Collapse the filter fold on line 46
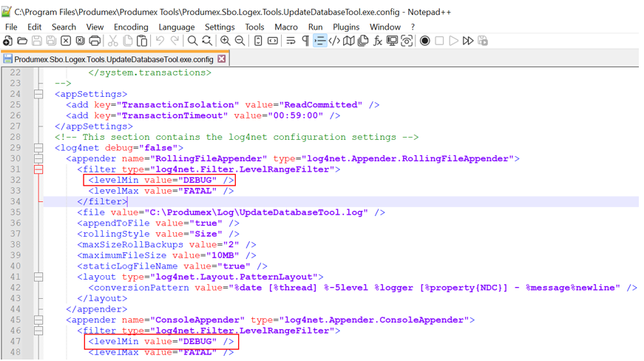 tap(38, 331)
